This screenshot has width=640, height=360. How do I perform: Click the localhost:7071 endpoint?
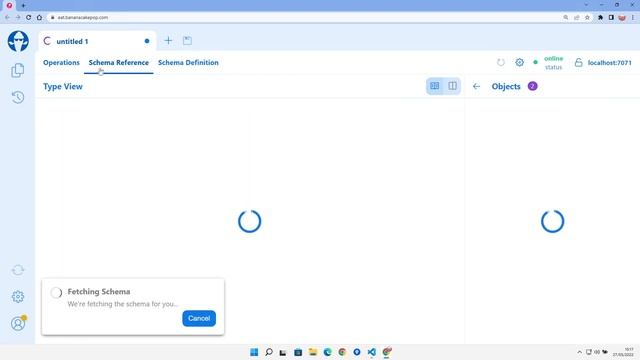(609, 63)
